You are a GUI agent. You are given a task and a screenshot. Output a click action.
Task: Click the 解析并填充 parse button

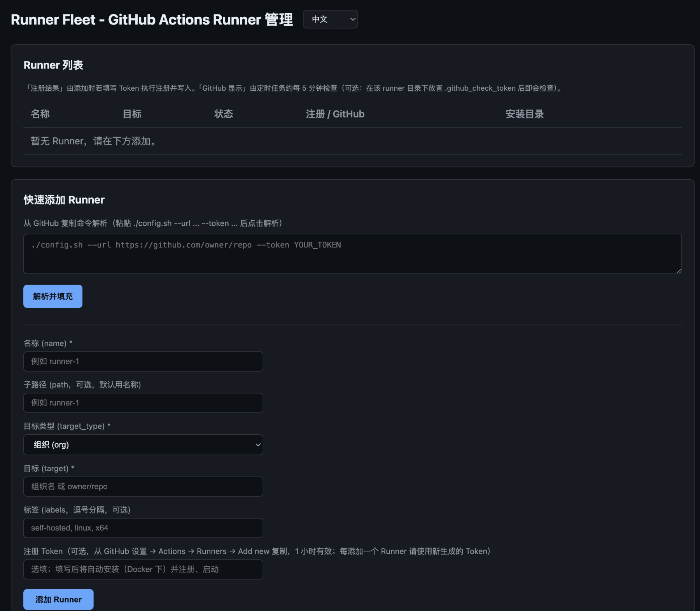52,296
